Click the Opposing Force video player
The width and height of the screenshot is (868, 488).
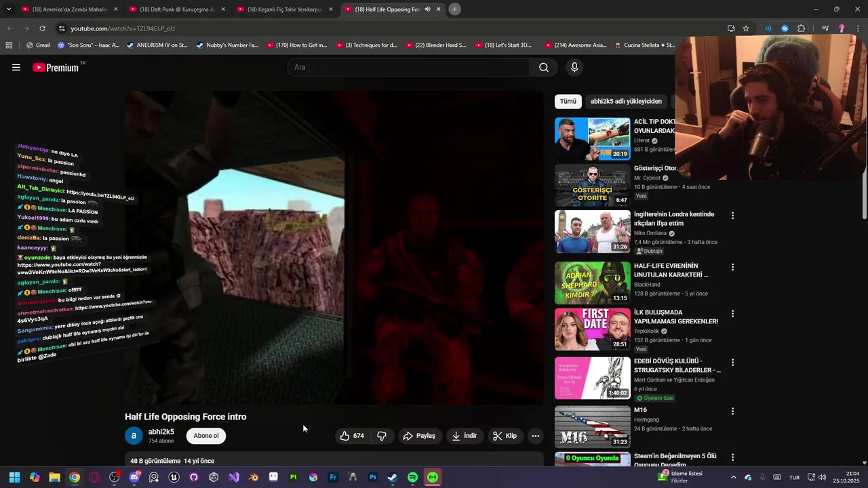[334, 247]
